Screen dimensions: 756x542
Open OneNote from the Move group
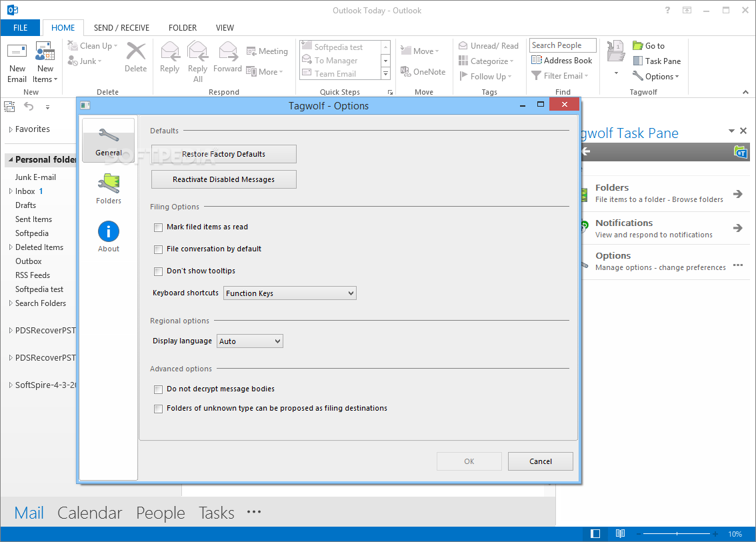click(423, 71)
